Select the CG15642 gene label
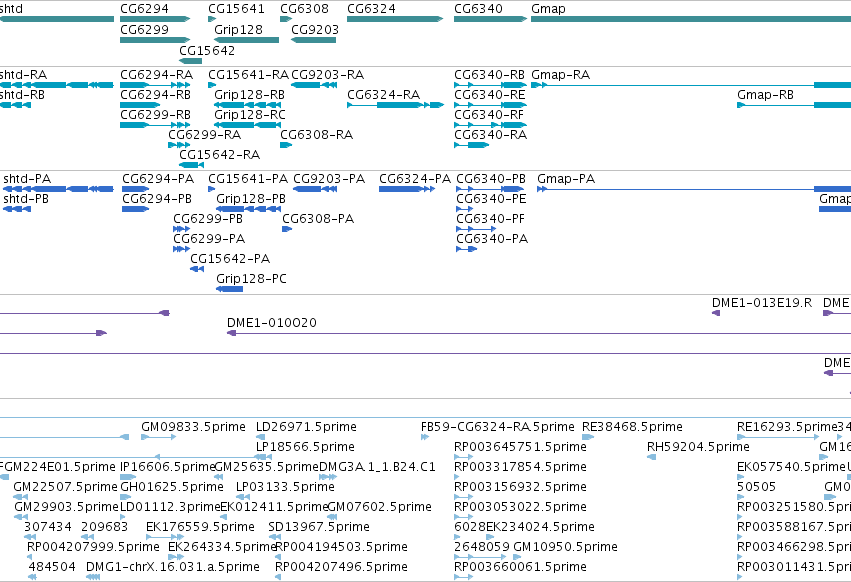This screenshot has width=851, height=582. tap(207, 50)
